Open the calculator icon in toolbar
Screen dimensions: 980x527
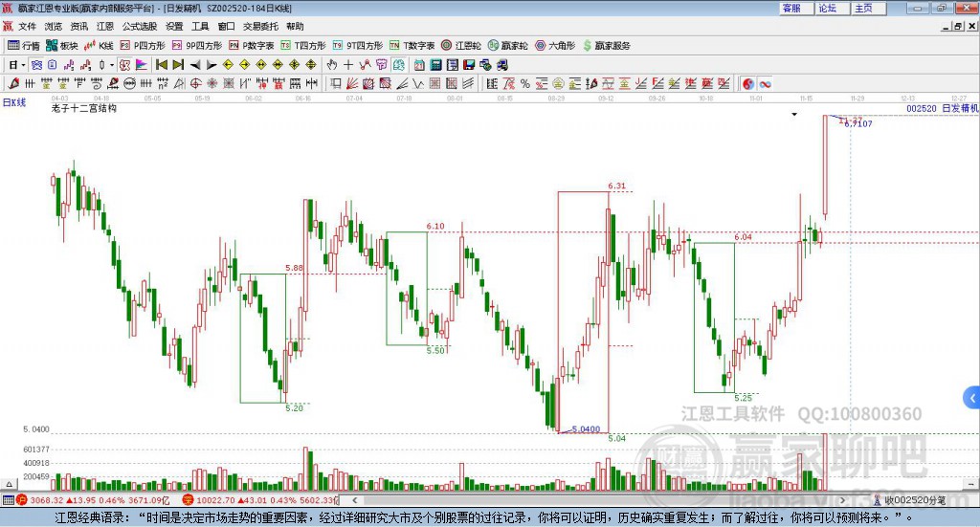[435, 65]
